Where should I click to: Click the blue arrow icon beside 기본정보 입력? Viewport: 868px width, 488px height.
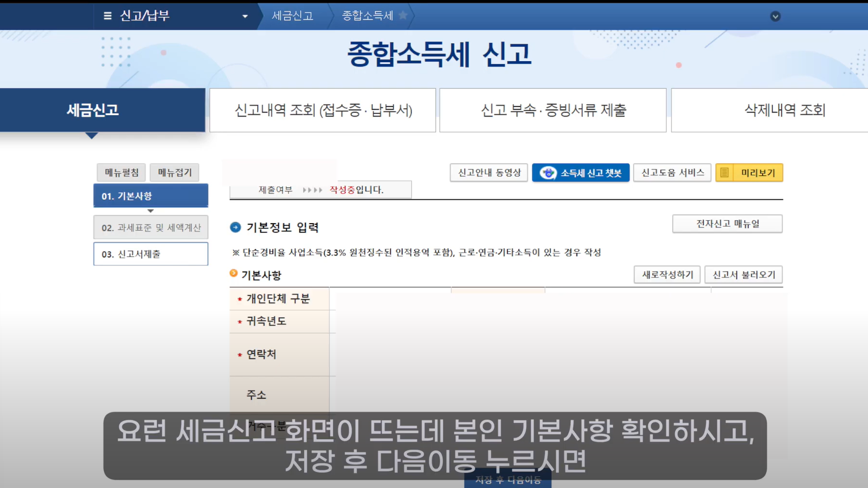(236, 227)
